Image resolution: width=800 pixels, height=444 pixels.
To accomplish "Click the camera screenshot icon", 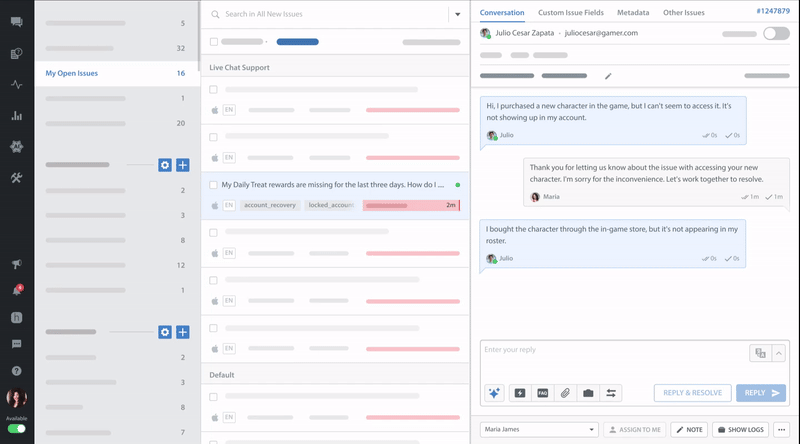I will 588,393.
